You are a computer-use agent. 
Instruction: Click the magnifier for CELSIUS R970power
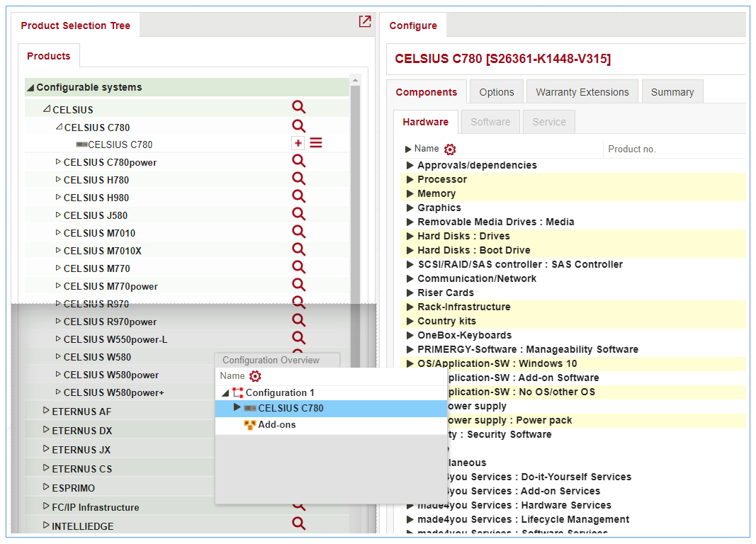(299, 320)
